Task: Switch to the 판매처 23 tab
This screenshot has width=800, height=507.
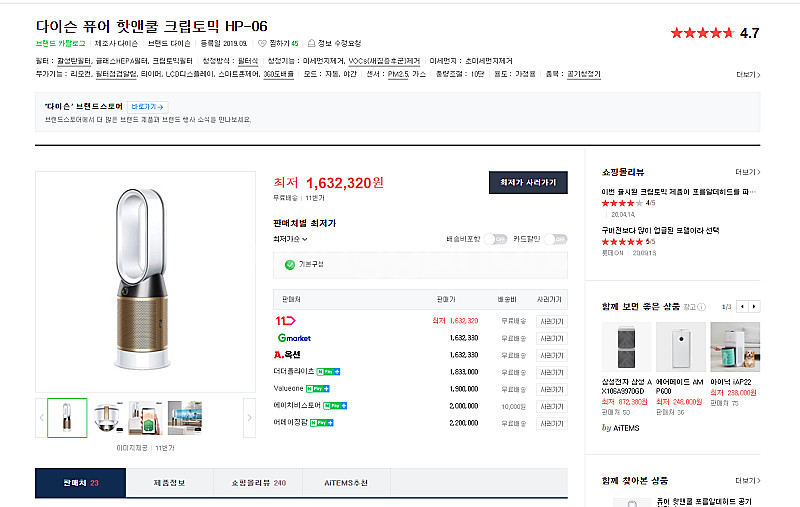Action: [81, 483]
